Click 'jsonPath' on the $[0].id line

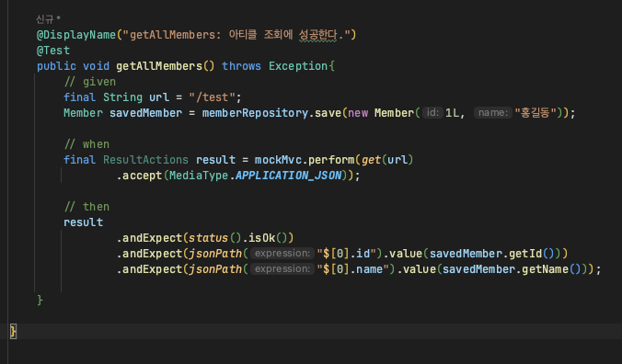(215, 254)
